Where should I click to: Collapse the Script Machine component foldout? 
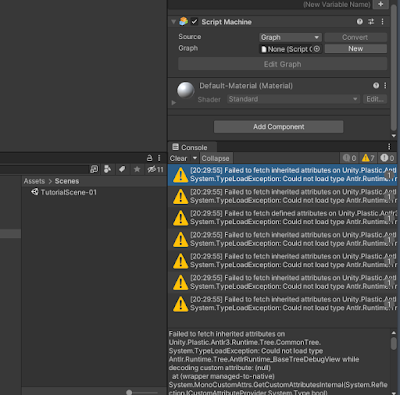(173, 22)
